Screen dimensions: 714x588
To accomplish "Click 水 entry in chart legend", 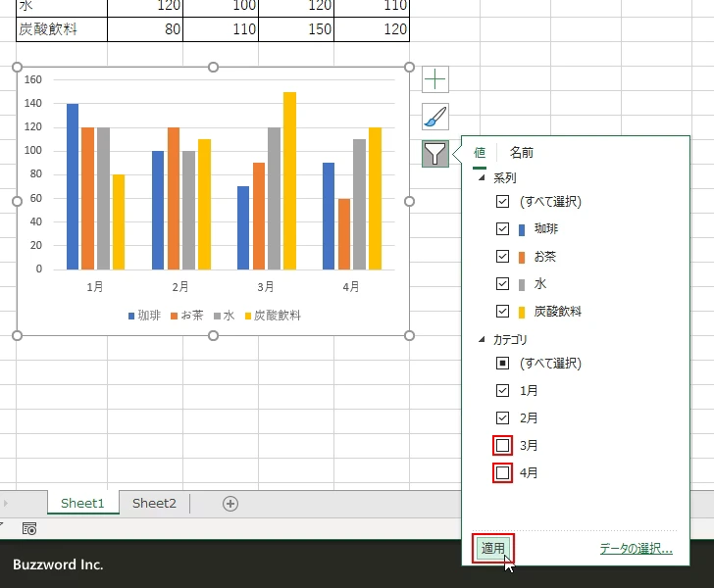I will point(224,316).
